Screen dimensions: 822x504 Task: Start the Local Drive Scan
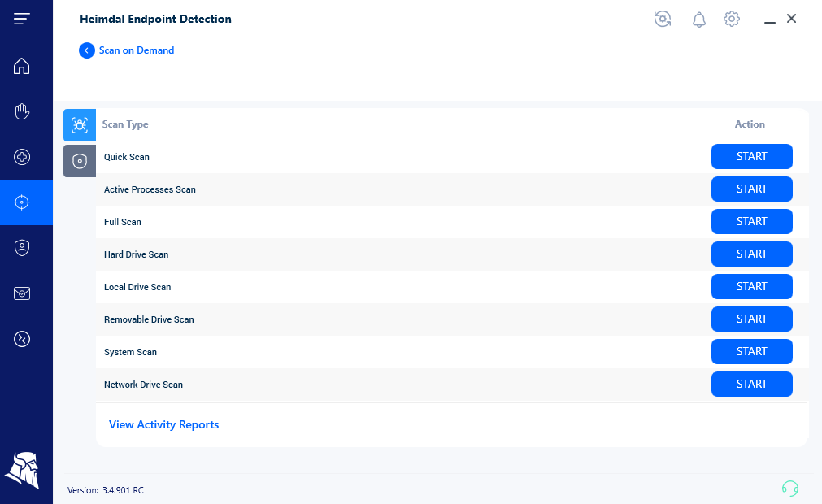[752, 287]
